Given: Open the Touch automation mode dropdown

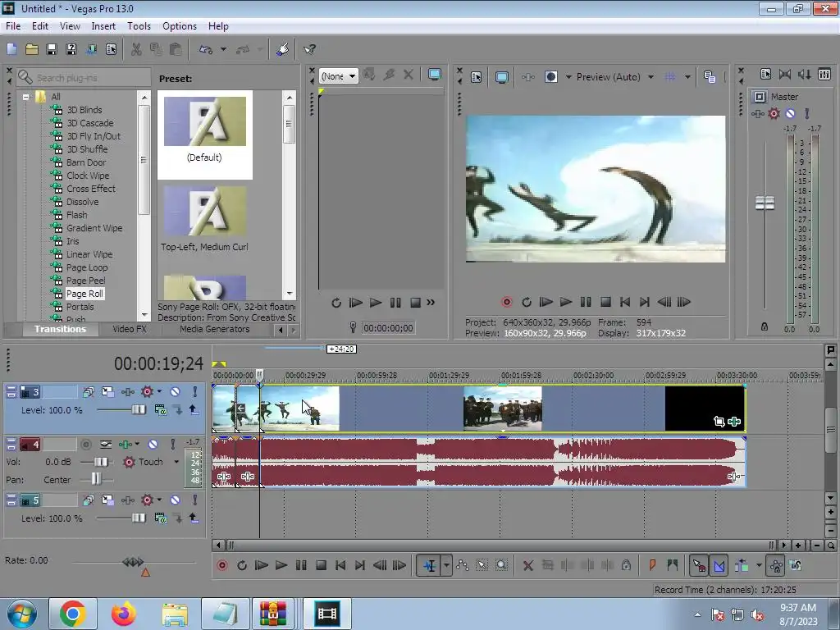Looking at the screenshot, I should (x=176, y=462).
